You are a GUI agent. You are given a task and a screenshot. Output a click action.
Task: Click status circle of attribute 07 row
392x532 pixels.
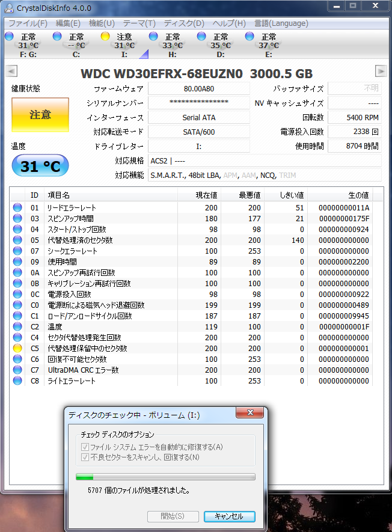(17, 251)
